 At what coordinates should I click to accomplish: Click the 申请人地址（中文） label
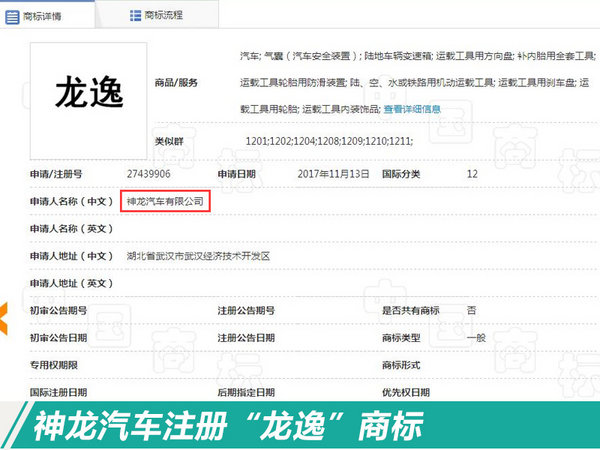[x=71, y=256]
